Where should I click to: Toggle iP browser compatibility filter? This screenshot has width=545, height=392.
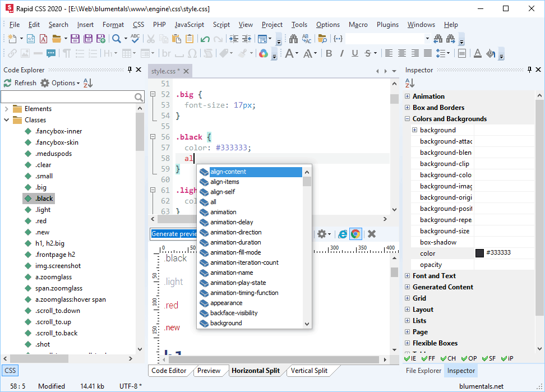pyautogui.click(x=507, y=358)
